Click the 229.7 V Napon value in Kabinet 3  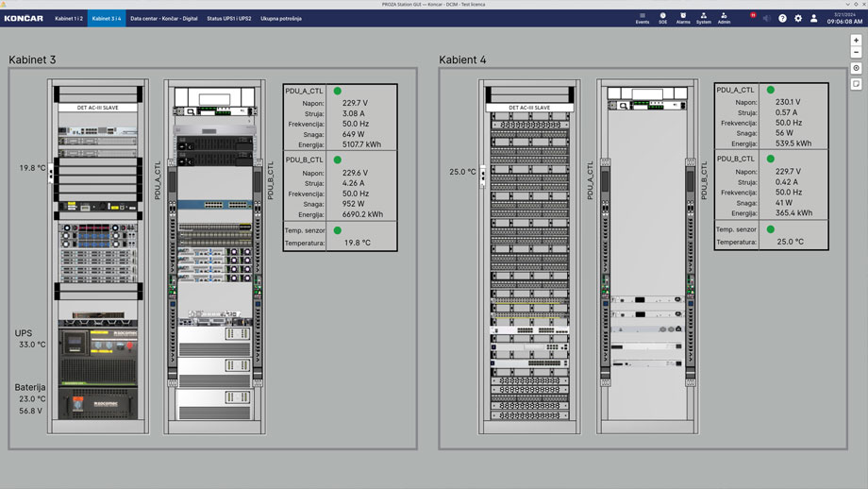[x=355, y=103]
